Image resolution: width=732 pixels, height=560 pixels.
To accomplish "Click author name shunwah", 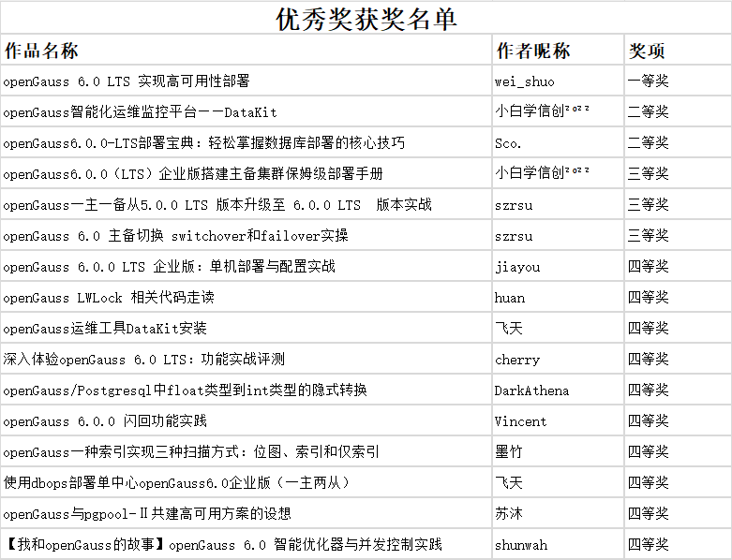I will coord(521,545).
